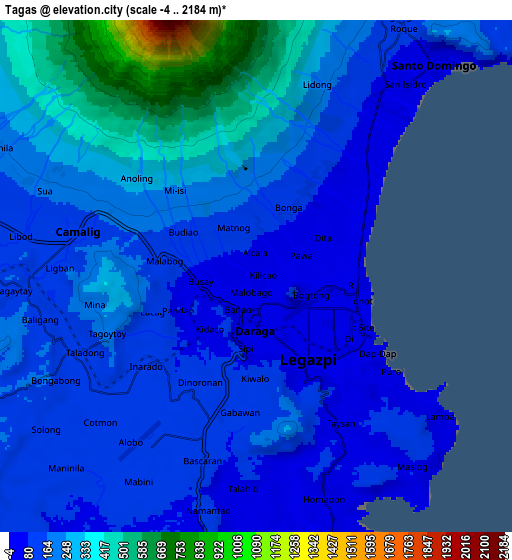
Task: Click the Ligban label
Action: coord(60,269)
